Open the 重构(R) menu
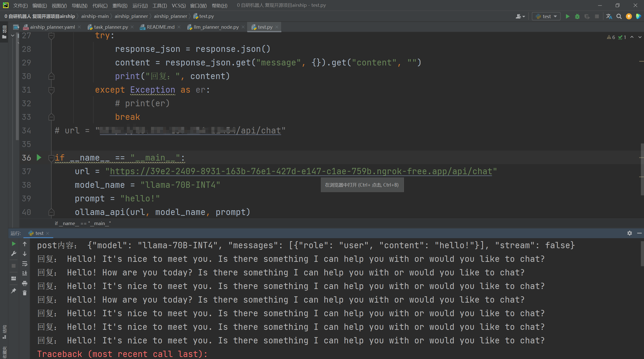 pyautogui.click(x=120, y=5)
